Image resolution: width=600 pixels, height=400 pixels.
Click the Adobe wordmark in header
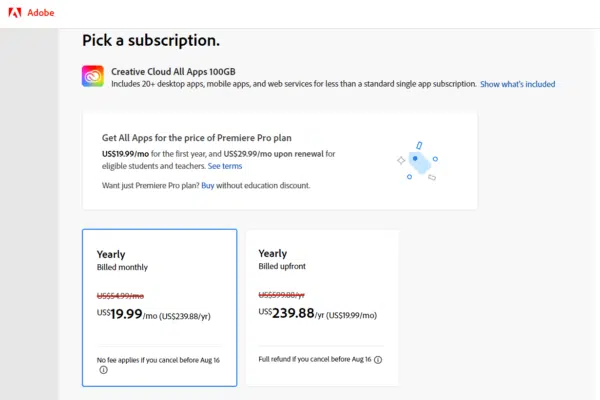41,13
